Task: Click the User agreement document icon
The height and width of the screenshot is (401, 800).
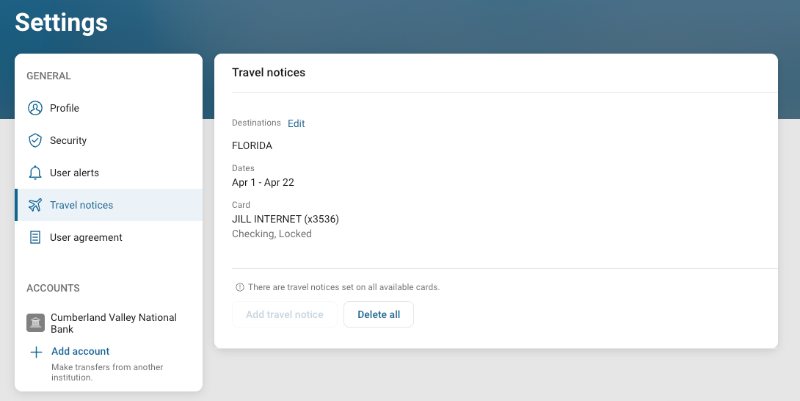Action: tap(35, 237)
